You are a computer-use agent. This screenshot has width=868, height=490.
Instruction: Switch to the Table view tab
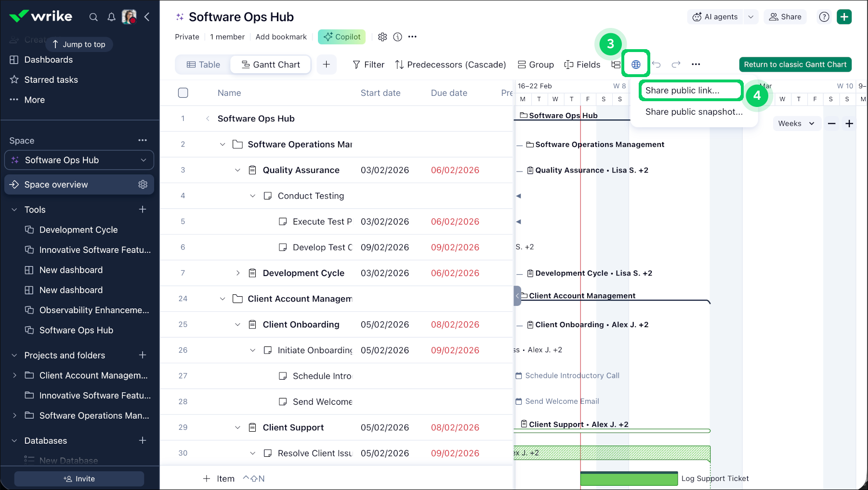coord(203,65)
